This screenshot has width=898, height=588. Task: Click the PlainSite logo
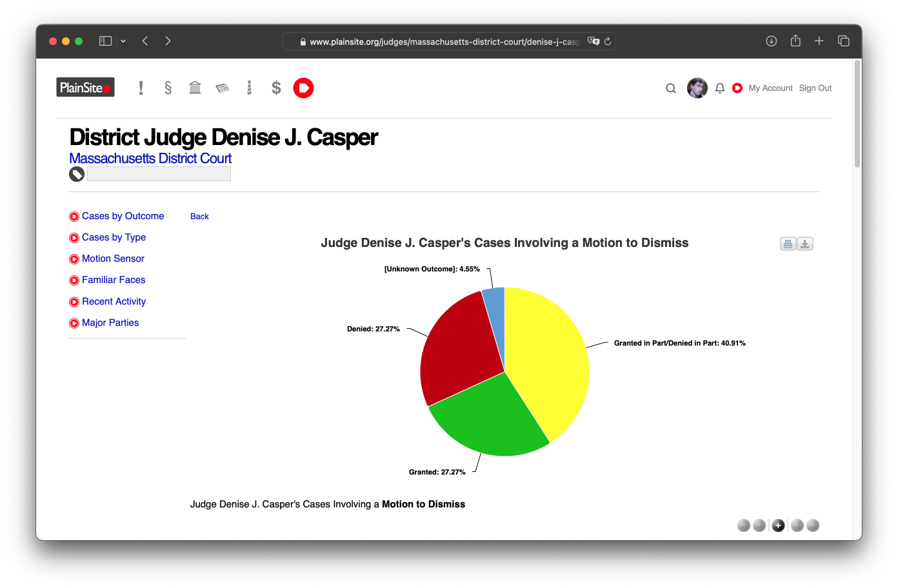85,88
